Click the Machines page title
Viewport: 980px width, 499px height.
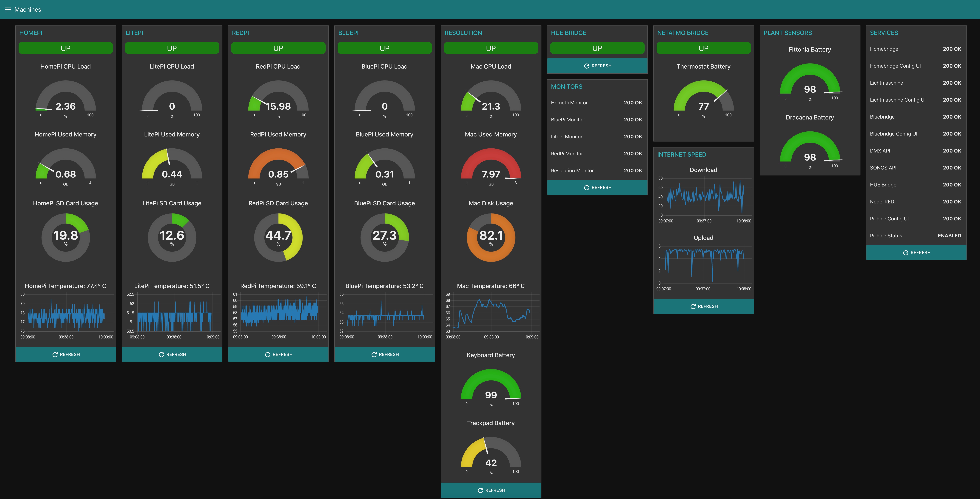click(28, 9)
